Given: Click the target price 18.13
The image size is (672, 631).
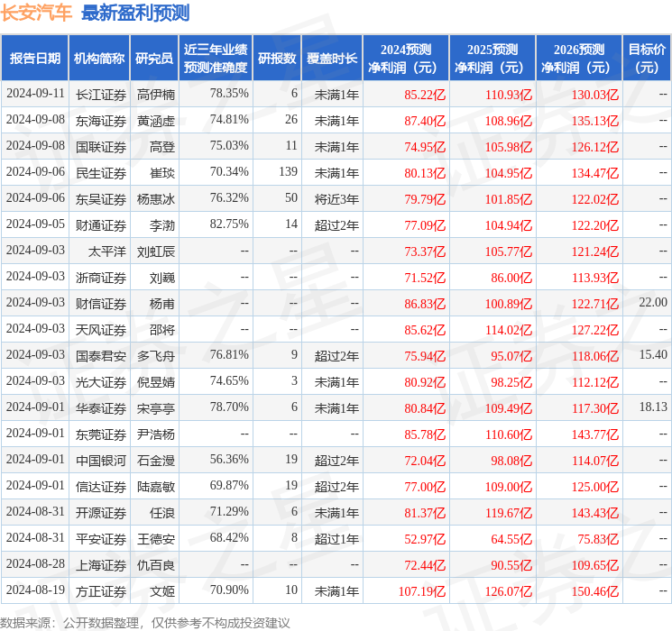Looking at the screenshot, I should 653,407.
